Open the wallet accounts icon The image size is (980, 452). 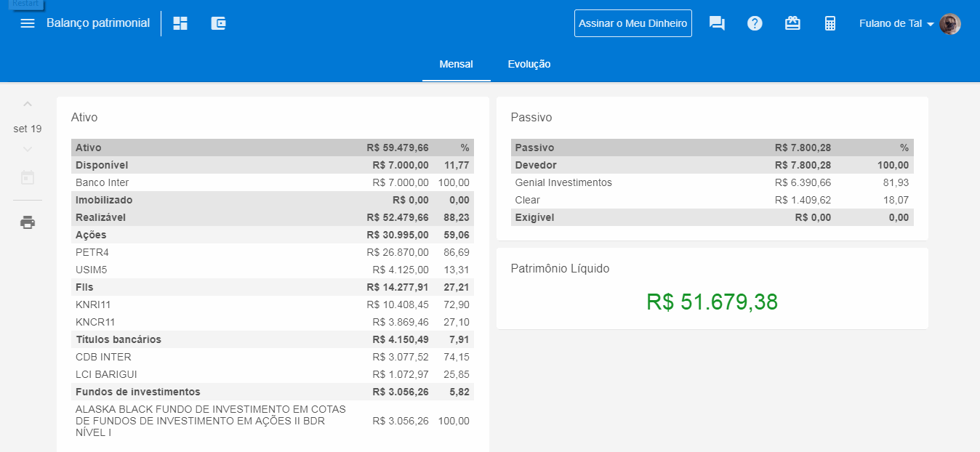(x=218, y=23)
